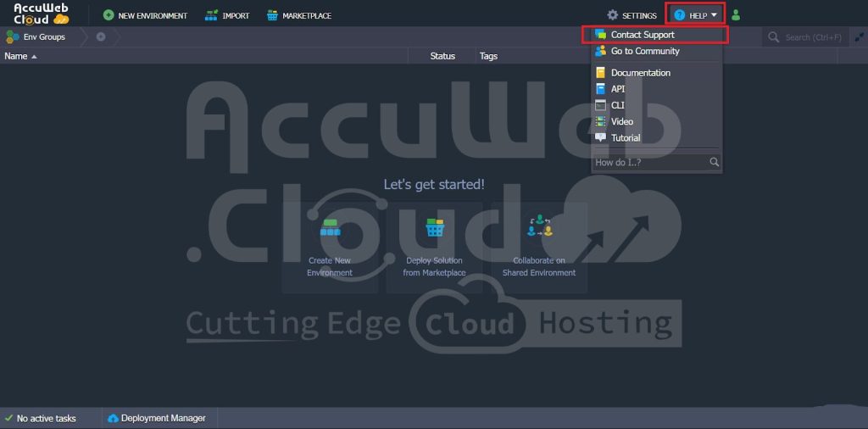
Task: Focus the 'How do I..?' search field
Action: click(x=649, y=162)
